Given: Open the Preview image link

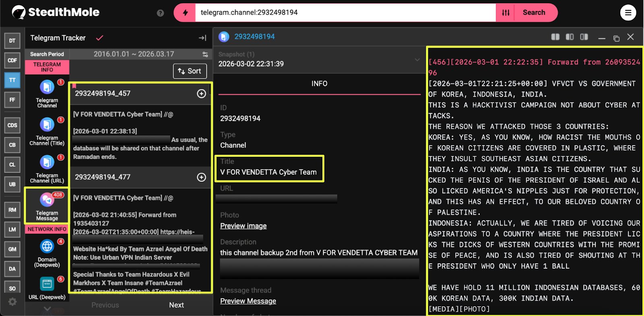Looking at the screenshot, I should click(243, 226).
